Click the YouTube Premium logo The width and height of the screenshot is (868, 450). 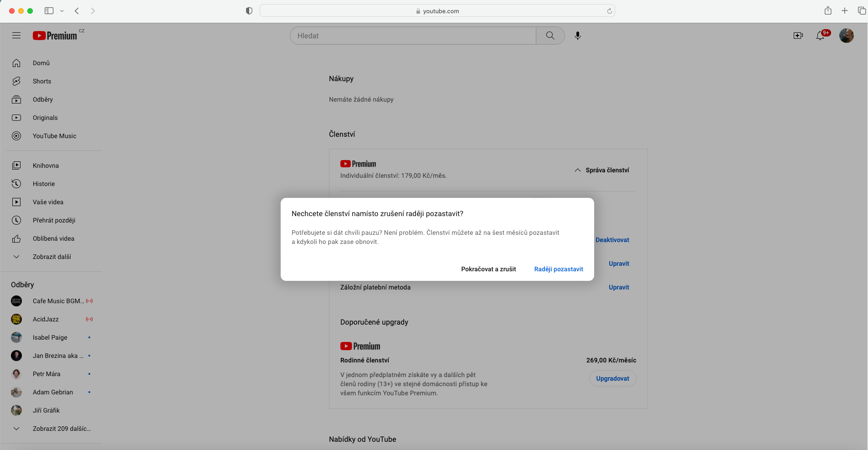[x=55, y=36]
